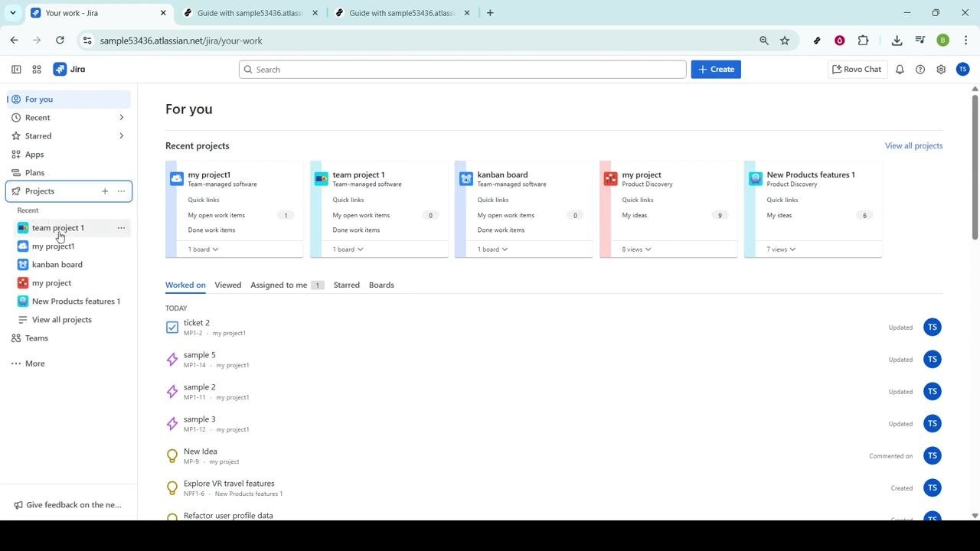Bookmark this page with the star icon
Screen dimensions: 980x551
coord(785,41)
